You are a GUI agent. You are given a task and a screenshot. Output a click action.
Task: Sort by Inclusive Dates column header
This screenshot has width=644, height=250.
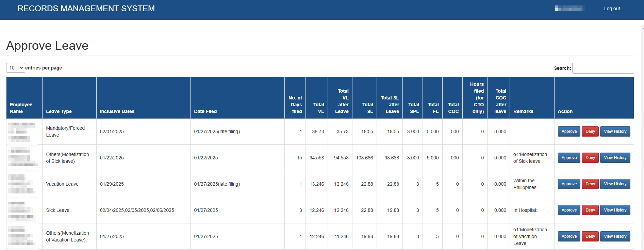[x=117, y=111]
